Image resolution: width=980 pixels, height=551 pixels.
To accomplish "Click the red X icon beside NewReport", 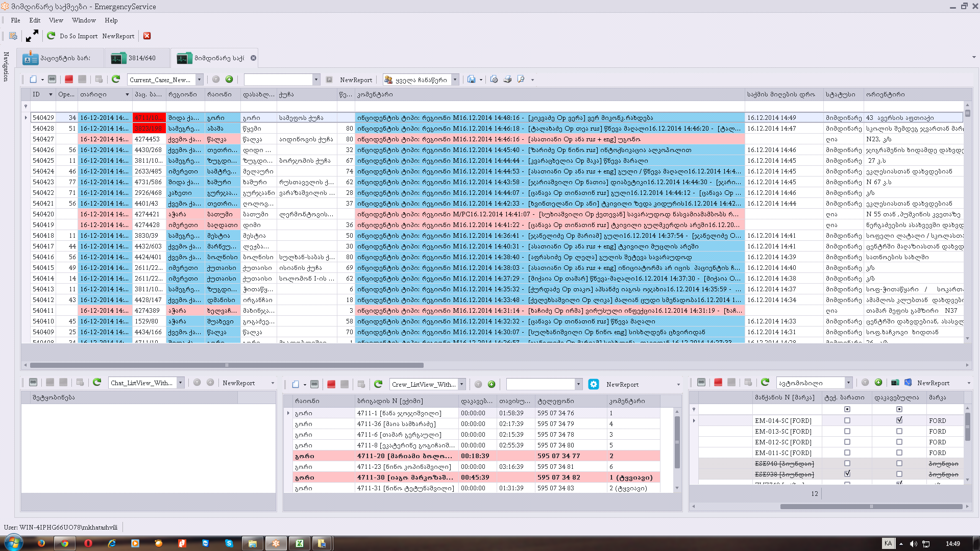I will (147, 36).
